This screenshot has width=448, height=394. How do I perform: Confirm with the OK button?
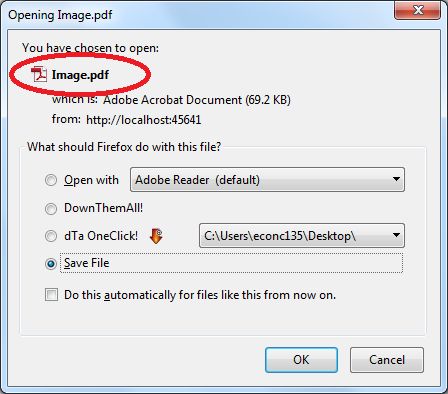[301, 360]
